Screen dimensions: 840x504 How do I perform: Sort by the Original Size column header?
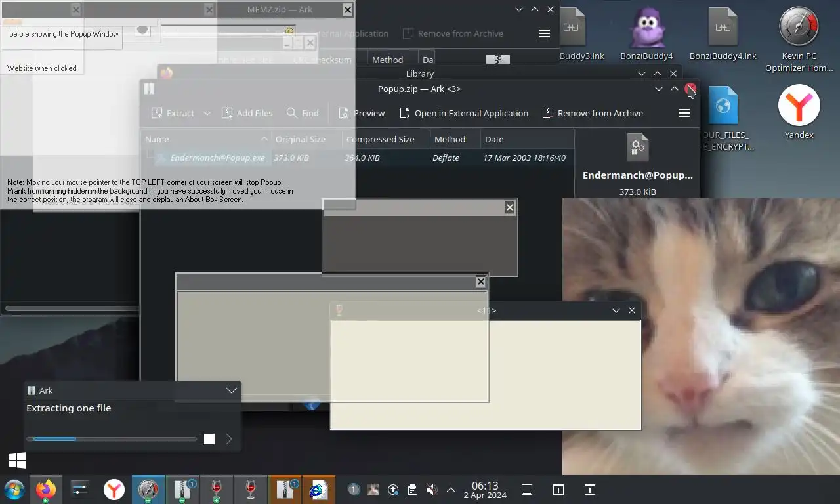pyautogui.click(x=306, y=139)
